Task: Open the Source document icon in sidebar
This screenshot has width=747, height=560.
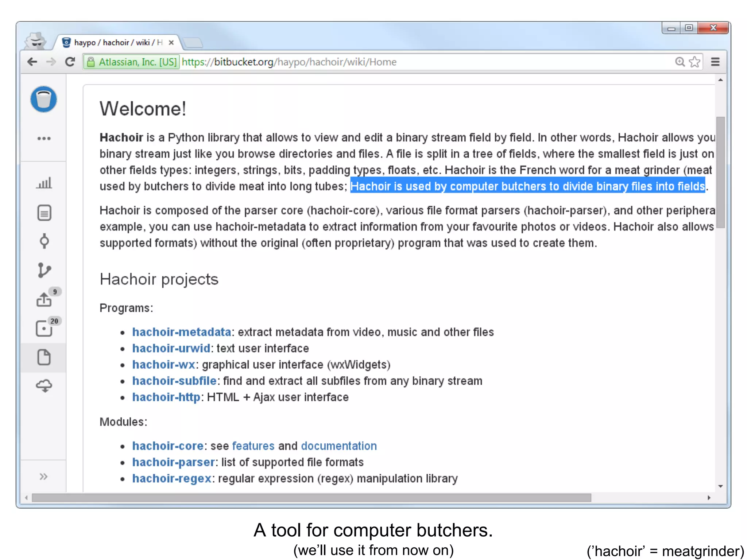Action: (x=44, y=213)
